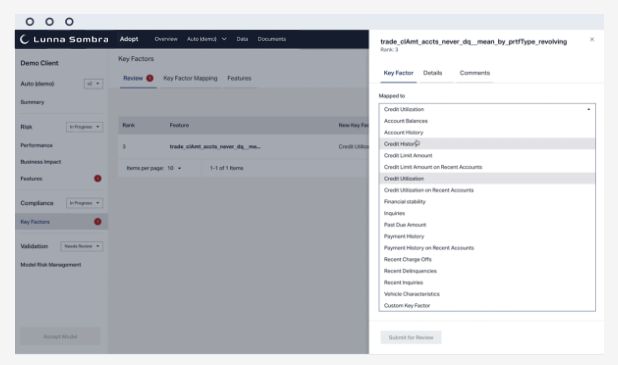The height and width of the screenshot is (365, 618).
Task: Click the Submit for Review button
Action: pos(411,337)
